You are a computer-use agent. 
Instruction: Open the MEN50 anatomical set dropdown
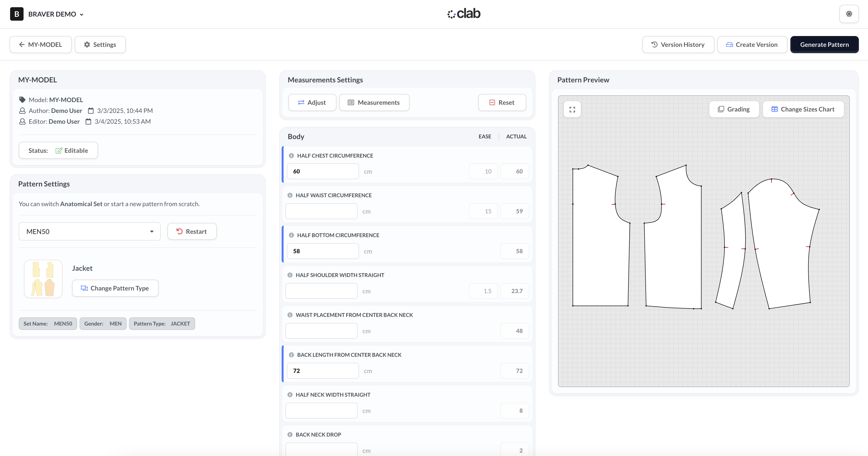tap(90, 231)
